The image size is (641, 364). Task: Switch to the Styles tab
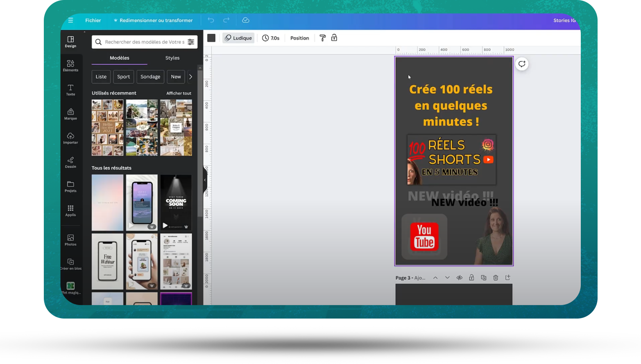click(x=172, y=58)
